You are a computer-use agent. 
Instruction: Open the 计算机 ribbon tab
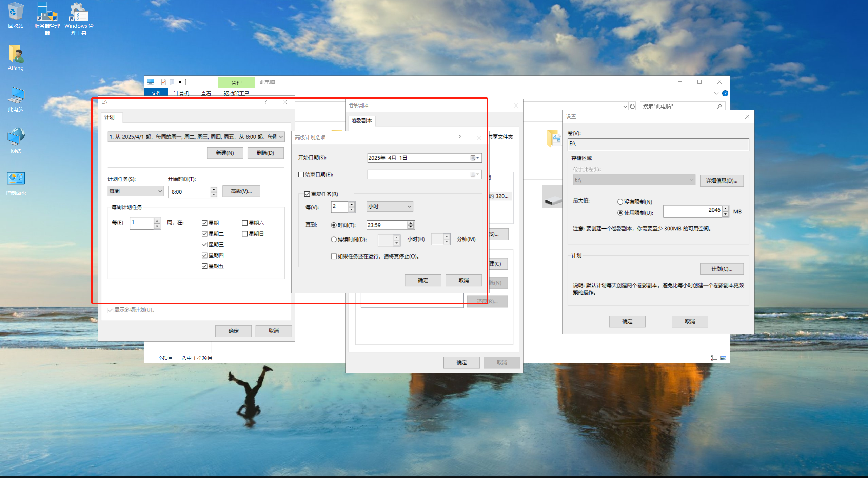point(181,93)
